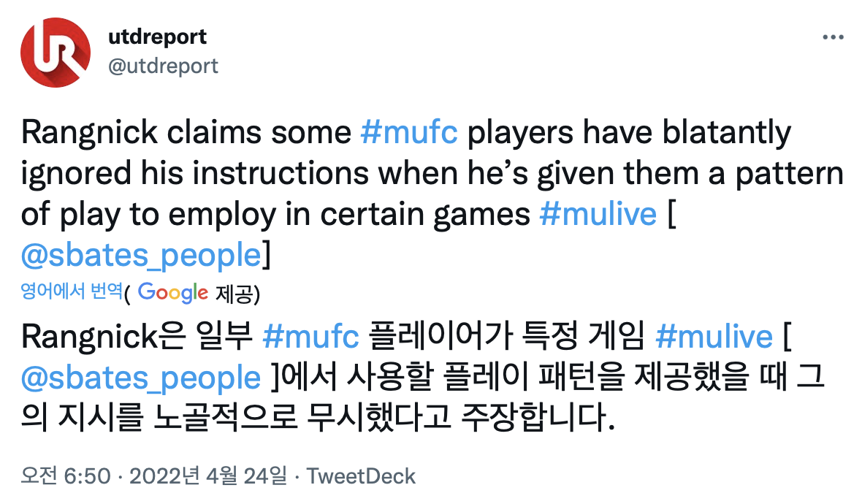
Task: Click the utdreport display name
Action: tap(157, 37)
